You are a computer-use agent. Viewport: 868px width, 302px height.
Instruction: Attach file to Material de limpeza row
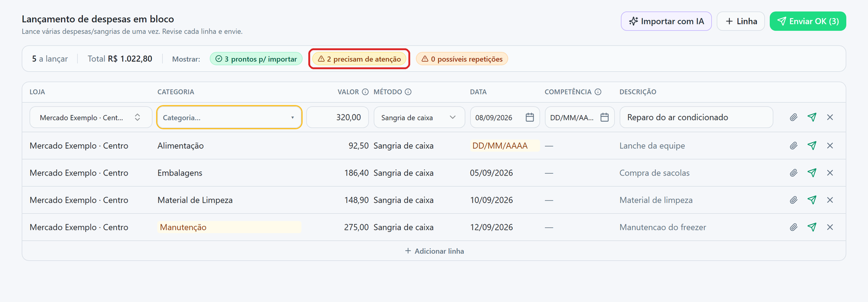(x=794, y=200)
